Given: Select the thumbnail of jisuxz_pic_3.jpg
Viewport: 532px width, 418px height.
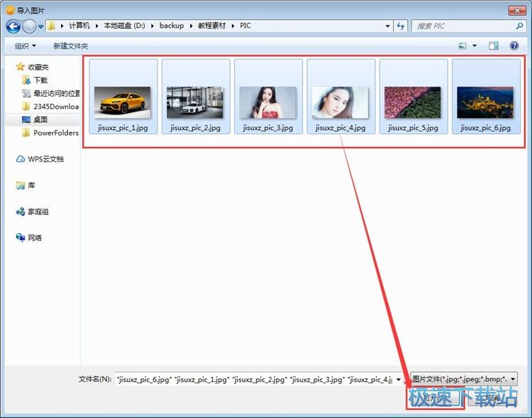Looking at the screenshot, I should (267, 102).
